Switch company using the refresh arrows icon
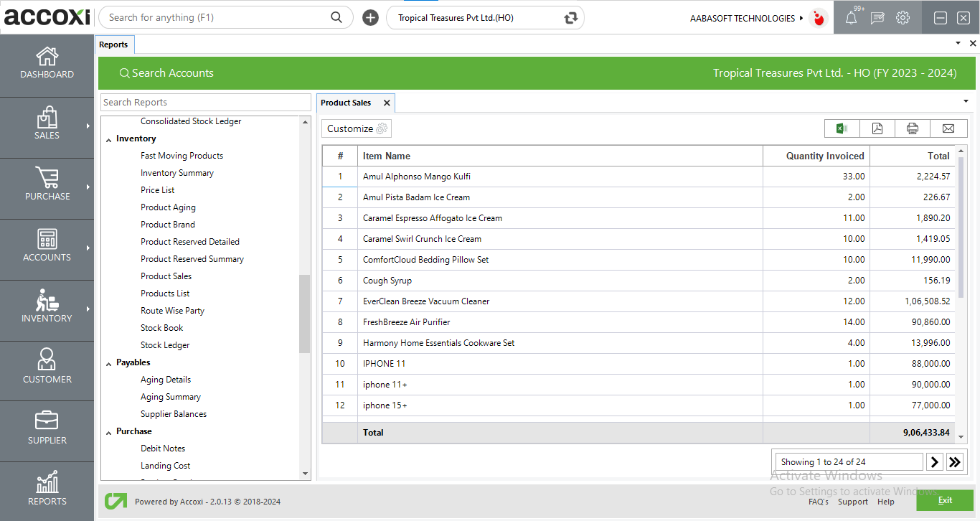Viewport: 980px width, 521px height. tap(571, 18)
